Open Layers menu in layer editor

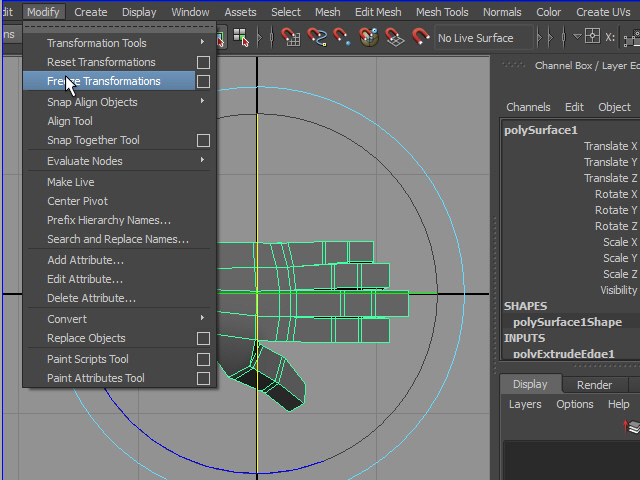[525, 404]
